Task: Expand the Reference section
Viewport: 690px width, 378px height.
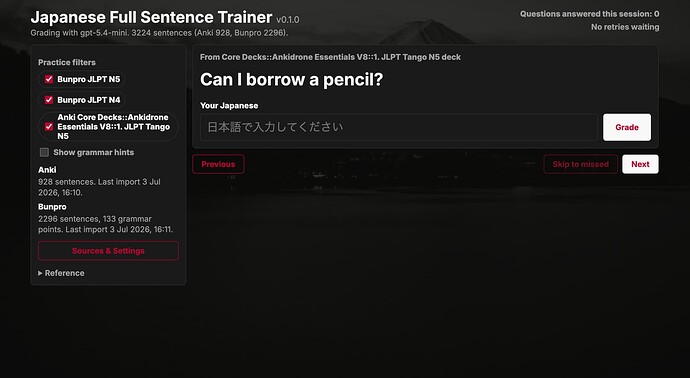Action: pyautogui.click(x=61, y=273)
